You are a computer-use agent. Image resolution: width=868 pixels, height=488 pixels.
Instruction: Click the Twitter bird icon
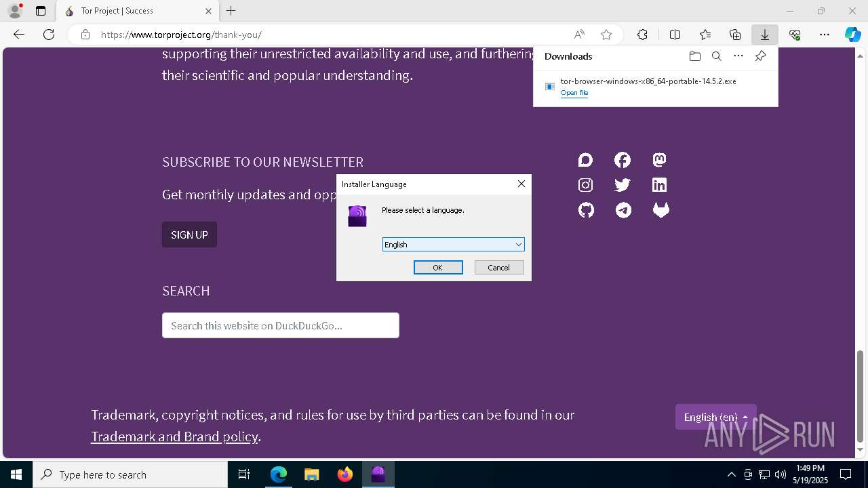tap(623, 185)
